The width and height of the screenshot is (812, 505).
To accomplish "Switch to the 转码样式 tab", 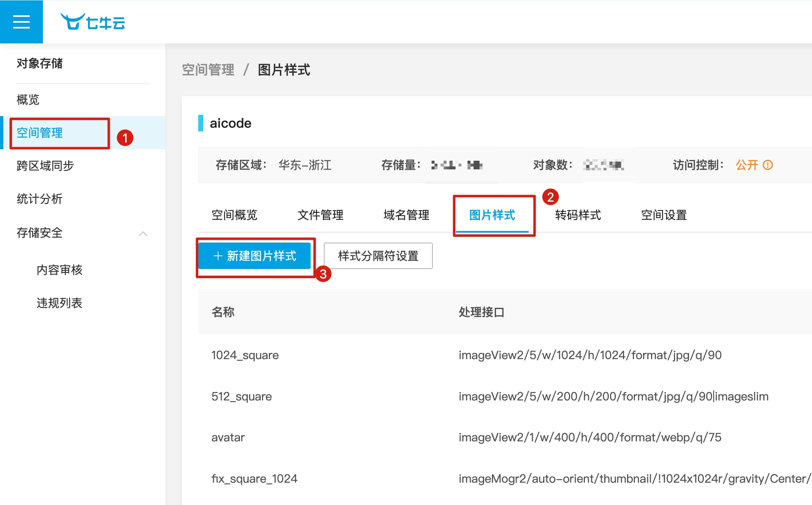I will click(578, 215).
